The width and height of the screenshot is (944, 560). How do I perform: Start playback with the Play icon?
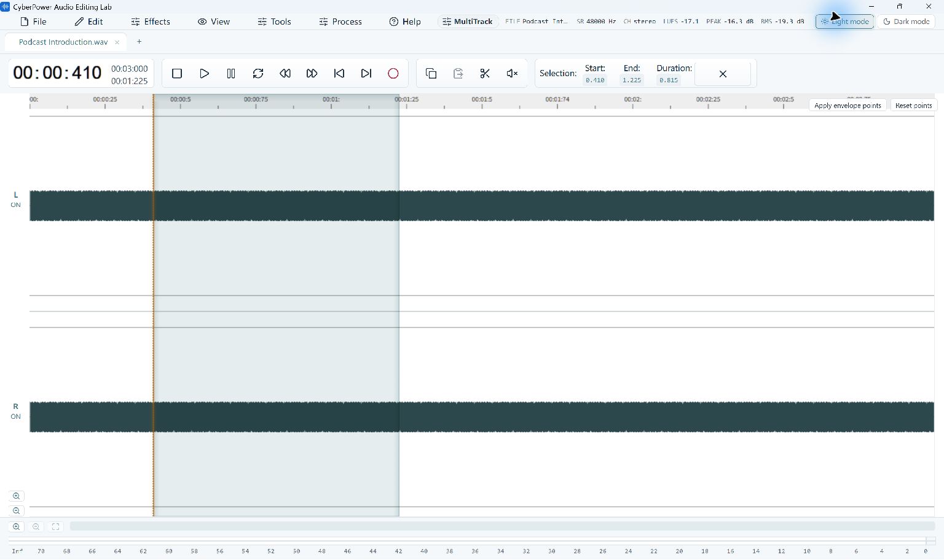[x=204, y=74]
